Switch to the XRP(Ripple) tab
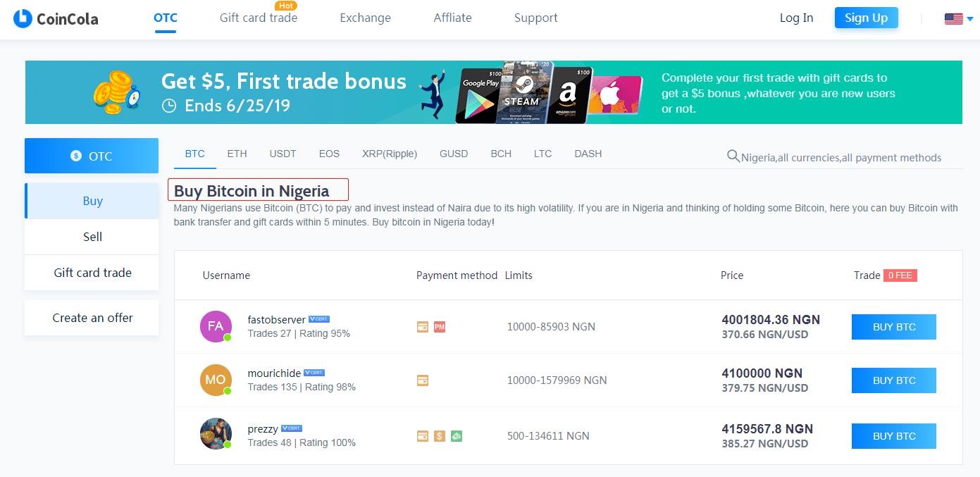The width and height of the screenshot is (980, 477). 390,154
